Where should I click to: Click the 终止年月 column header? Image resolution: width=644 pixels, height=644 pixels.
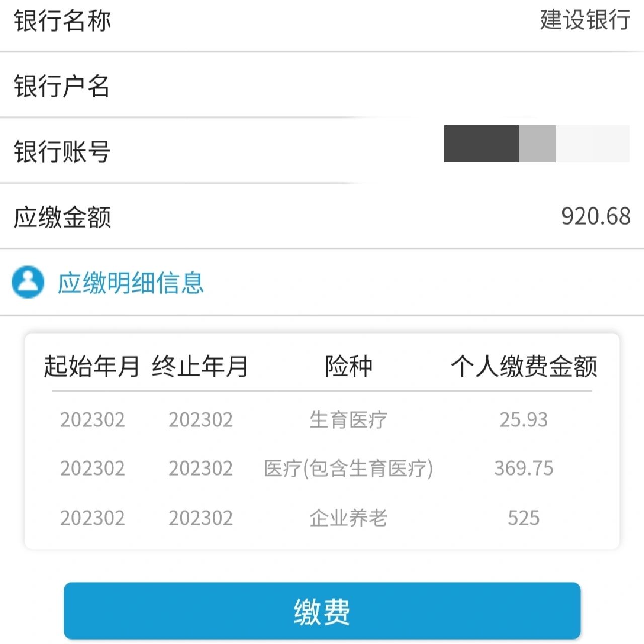[200, 366]
